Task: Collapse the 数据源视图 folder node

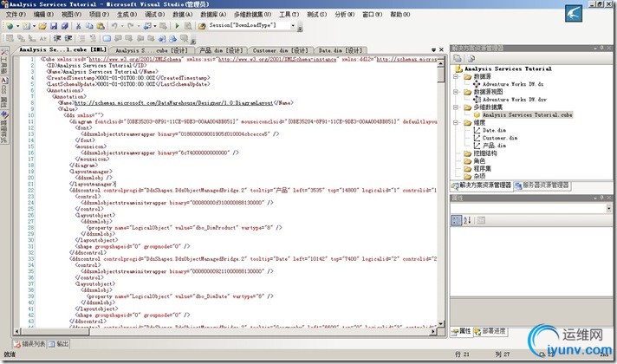Action: pyautogui.click(x=456, y=92)
